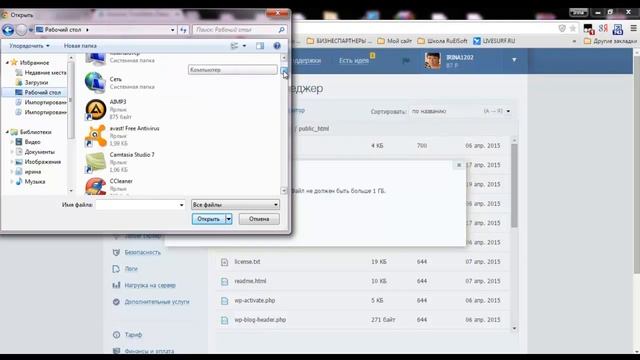Expand the Видео library node

[x=12, y=142]
